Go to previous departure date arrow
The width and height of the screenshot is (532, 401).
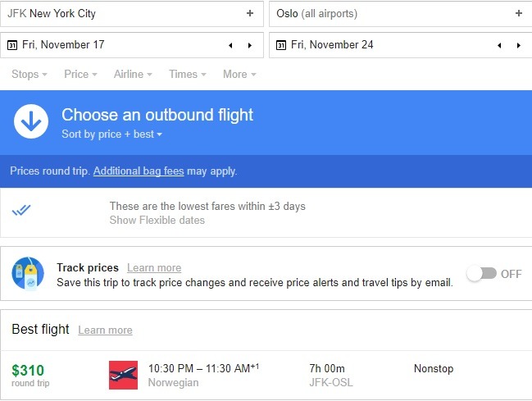coord(230,45)
